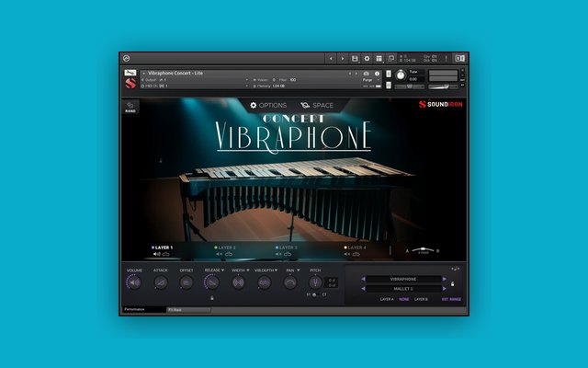
Task: Unmute Layer 3 with its speaker icon
Action: tap(278, 254)
